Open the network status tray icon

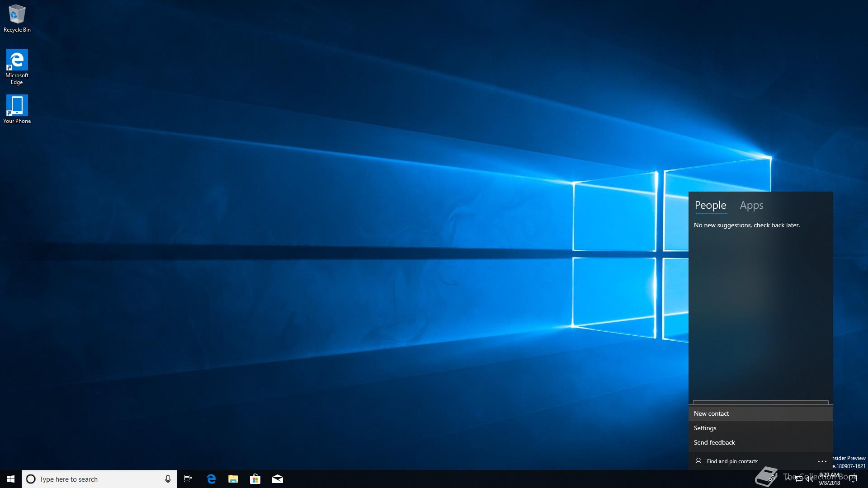tap(799, 479)
